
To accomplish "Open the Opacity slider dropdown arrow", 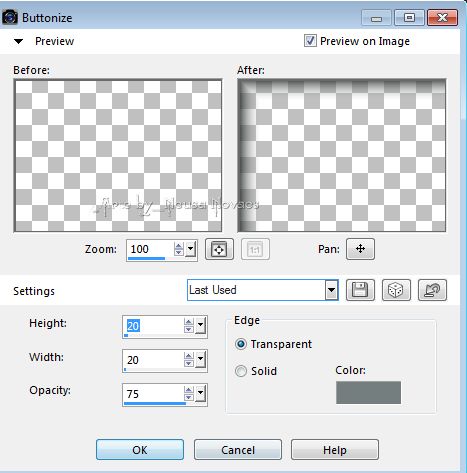I will (200, 393).
